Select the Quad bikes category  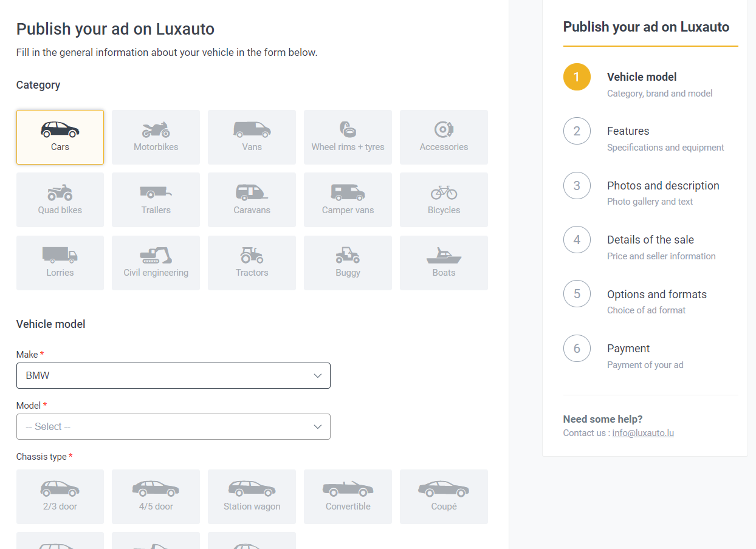[60, 200]
